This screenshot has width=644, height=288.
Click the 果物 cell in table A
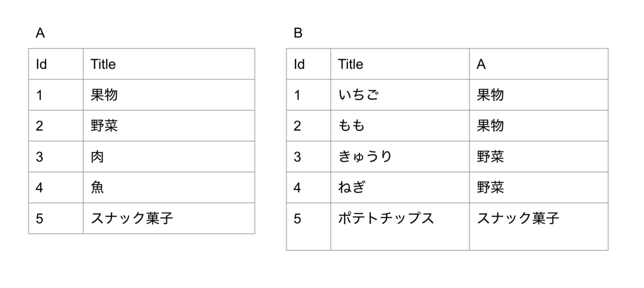(x=169, y=95)
